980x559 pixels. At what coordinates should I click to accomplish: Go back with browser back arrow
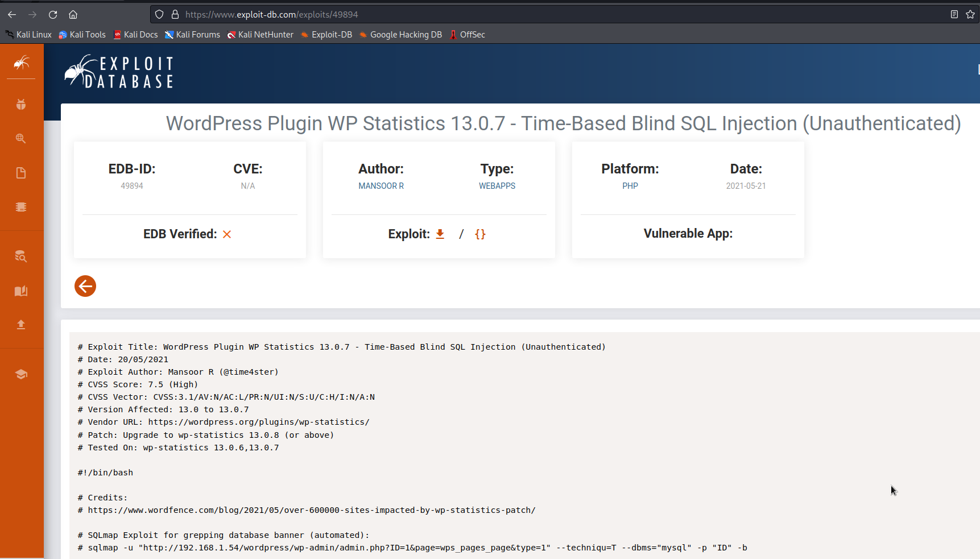(x=12, y=15)
